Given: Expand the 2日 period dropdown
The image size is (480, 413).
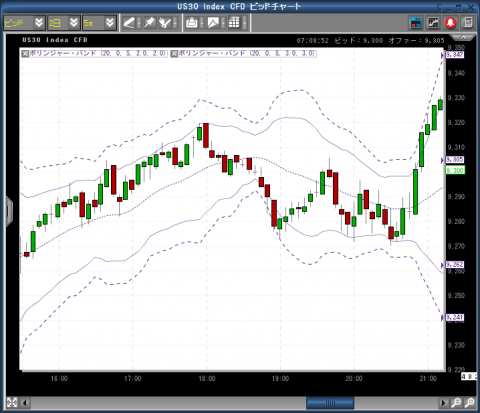Looking at the screenshot, I should coord(74,23).
